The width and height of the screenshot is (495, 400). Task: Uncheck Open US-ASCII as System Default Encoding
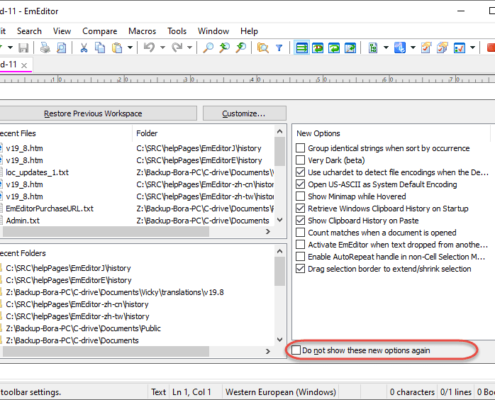point(300,184)
